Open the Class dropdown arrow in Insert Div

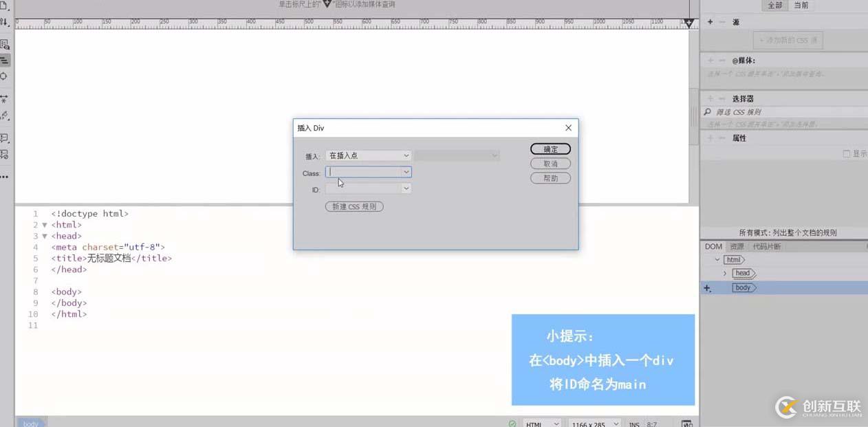coord(406,172)
